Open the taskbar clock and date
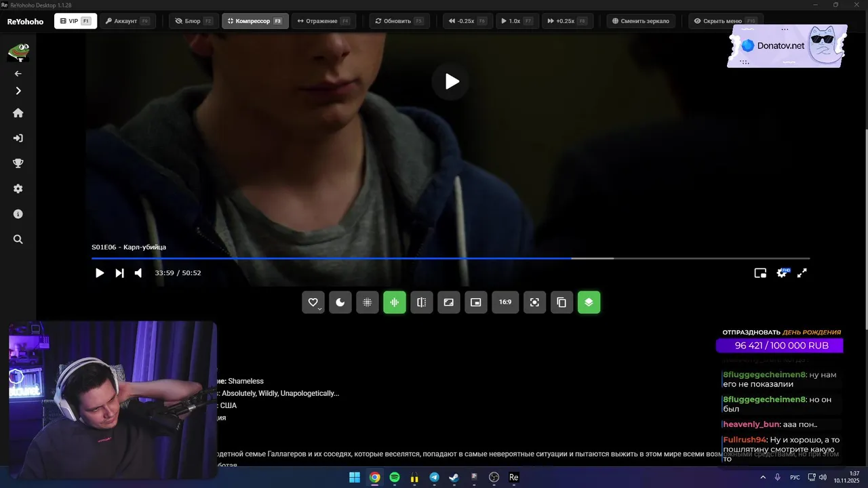868x488 pixels. [x=847, y=477]
